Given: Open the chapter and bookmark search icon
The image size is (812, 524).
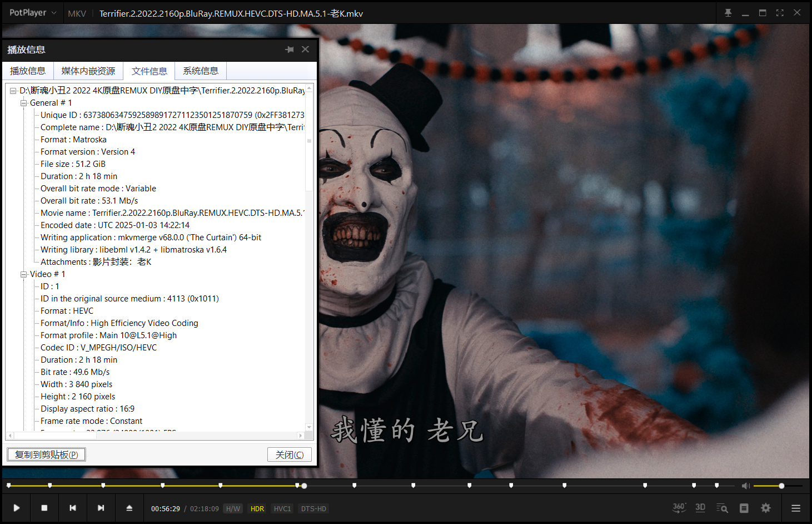Looking at the screenshot, I should click(722, 508).
